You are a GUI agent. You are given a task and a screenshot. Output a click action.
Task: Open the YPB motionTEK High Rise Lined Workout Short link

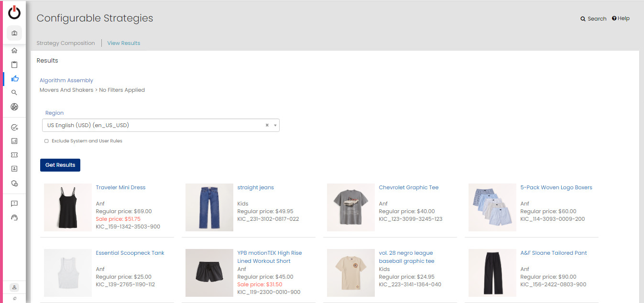[270, 257]
